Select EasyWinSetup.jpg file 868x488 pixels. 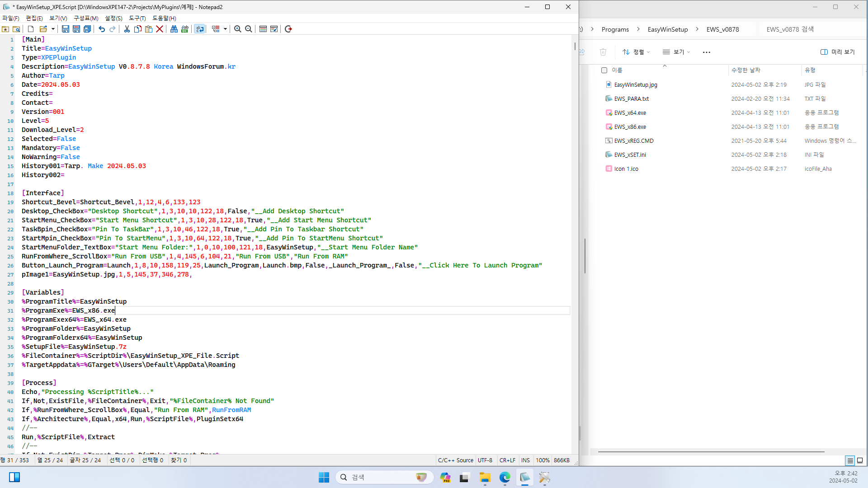tap(636, 85)
